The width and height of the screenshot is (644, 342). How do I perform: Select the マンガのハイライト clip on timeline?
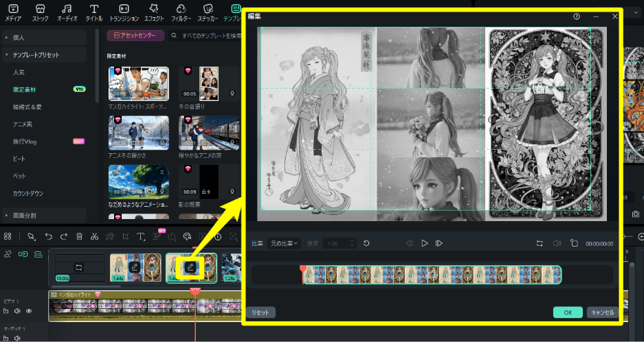tap(145, 306)
